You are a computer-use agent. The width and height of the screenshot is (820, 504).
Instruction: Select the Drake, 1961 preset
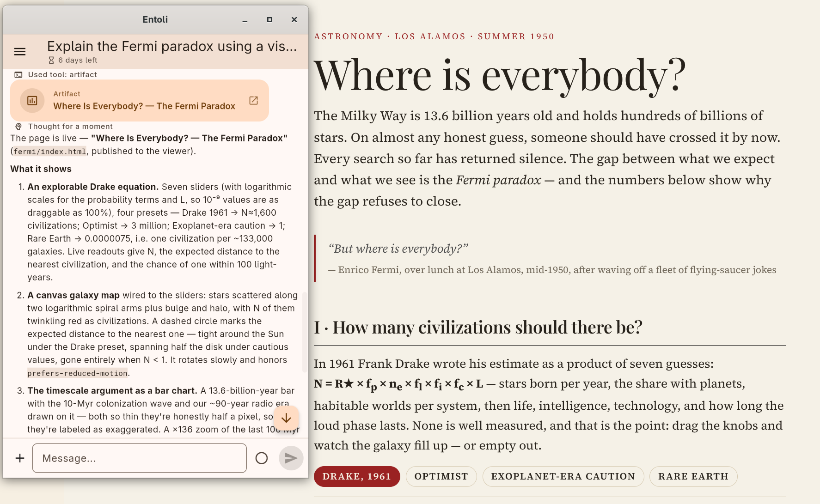click(357, 476)
